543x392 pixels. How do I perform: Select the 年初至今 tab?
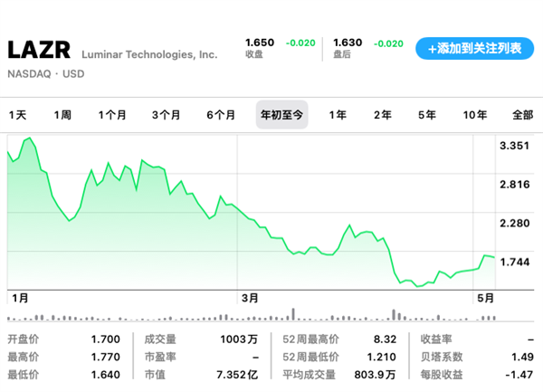click(281, 115)
